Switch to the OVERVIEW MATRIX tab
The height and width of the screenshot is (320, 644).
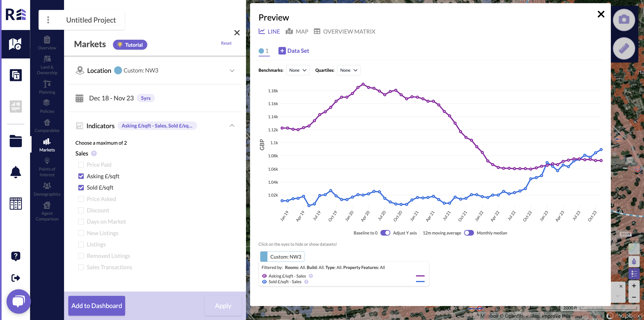click(x=345, y=32)
